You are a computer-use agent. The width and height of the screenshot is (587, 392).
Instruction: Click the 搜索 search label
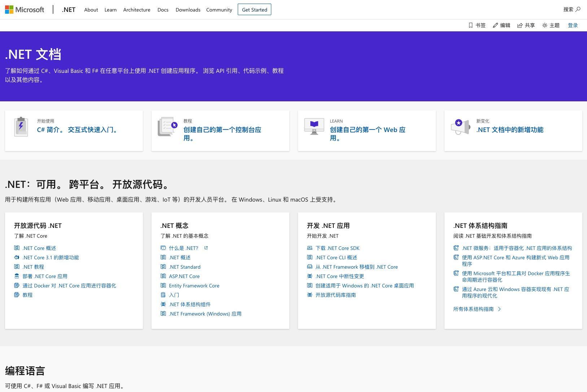coord(568,9)
